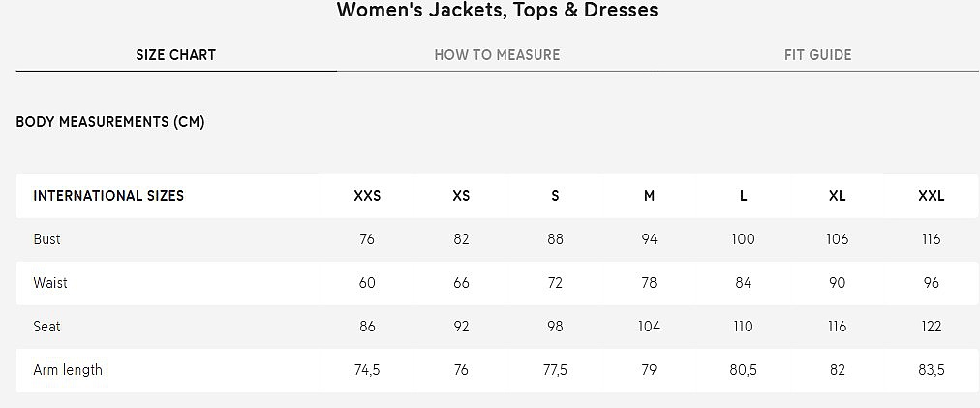980x408 pixels.
Task: Click the M size column header
Action: click(x=649, y=196)
